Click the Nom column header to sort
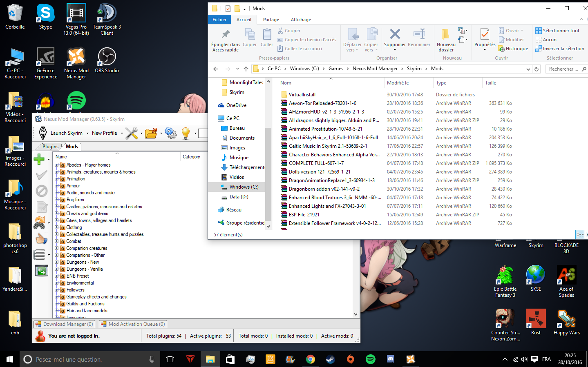Image resolution: width=588 pixels, height=367 pixels. (x=331, y=83)
